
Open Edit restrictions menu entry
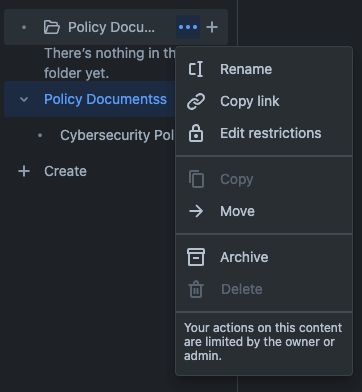pos(264,133)
